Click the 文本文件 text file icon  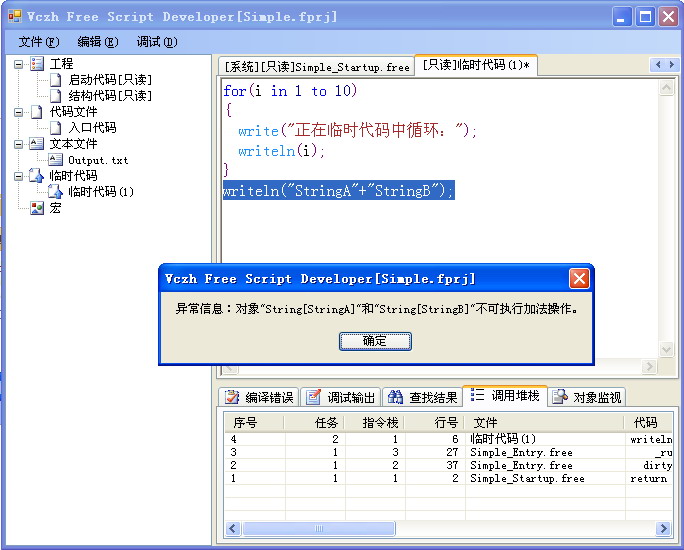coord(37,143)
